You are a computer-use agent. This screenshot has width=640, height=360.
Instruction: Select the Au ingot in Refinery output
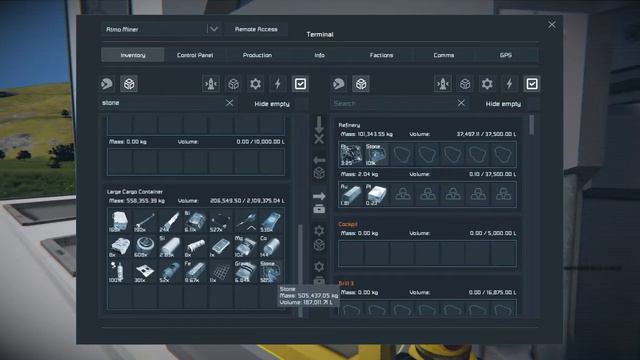click(x=351, y=194)
